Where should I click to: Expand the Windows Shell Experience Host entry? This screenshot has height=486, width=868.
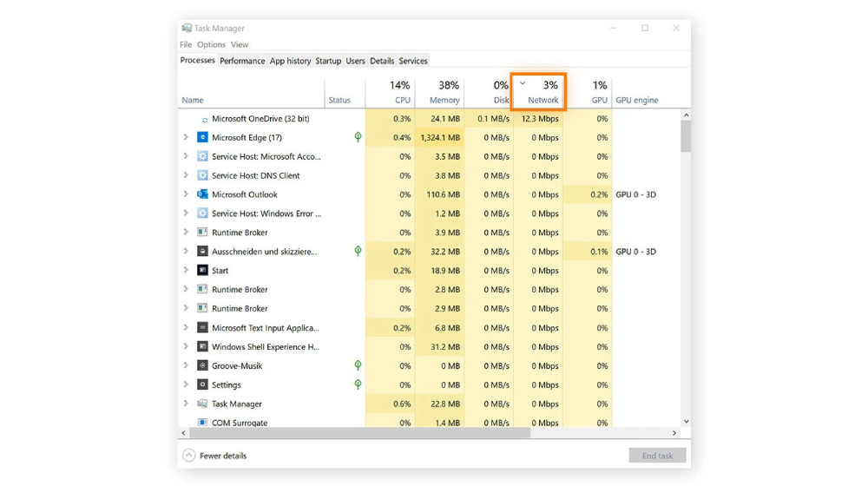[x=186, y=346]
